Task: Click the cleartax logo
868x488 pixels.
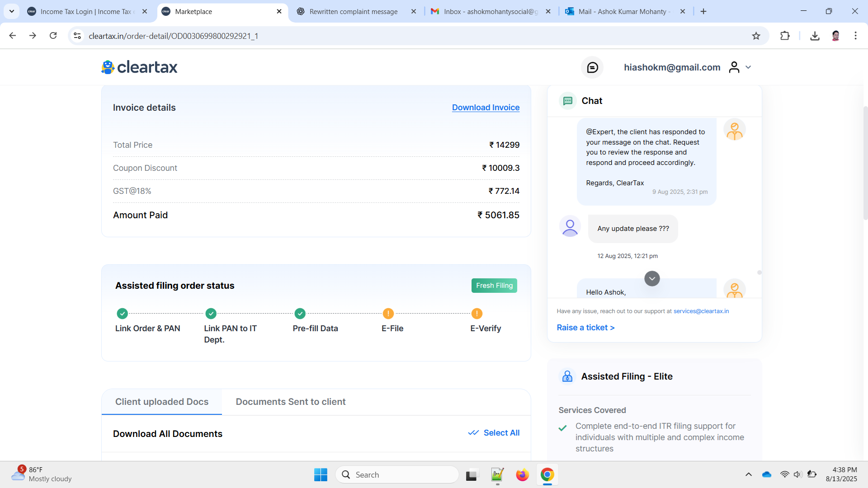Action: pyautogui.click(x=139, y=67)
